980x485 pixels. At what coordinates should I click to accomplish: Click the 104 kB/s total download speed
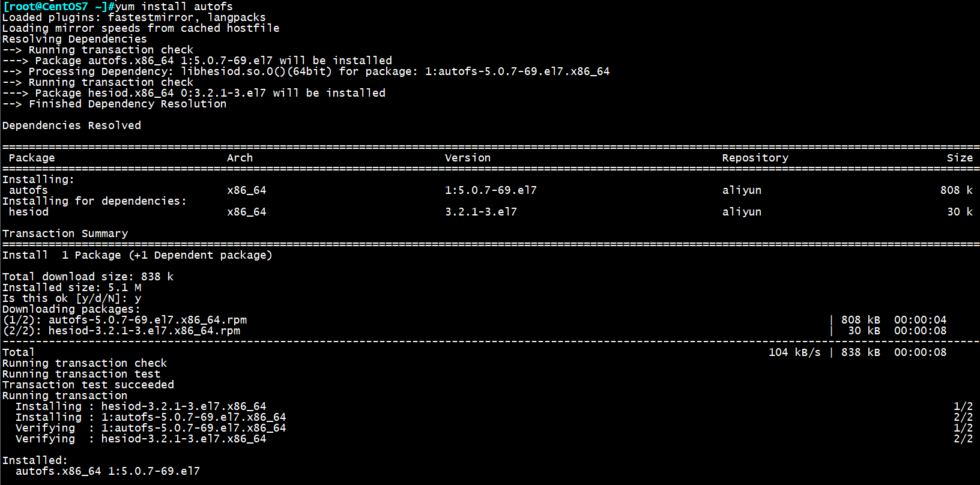[794, 352]
